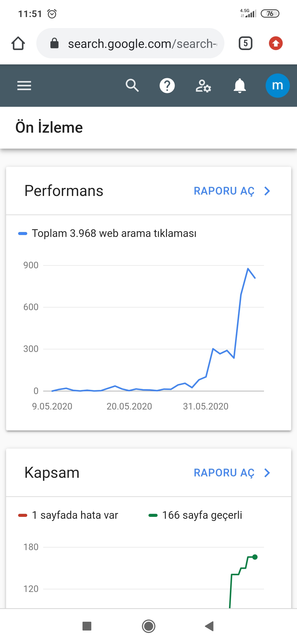
Task: Tap the Android back navigation button
Action: (x=210, y=626)
